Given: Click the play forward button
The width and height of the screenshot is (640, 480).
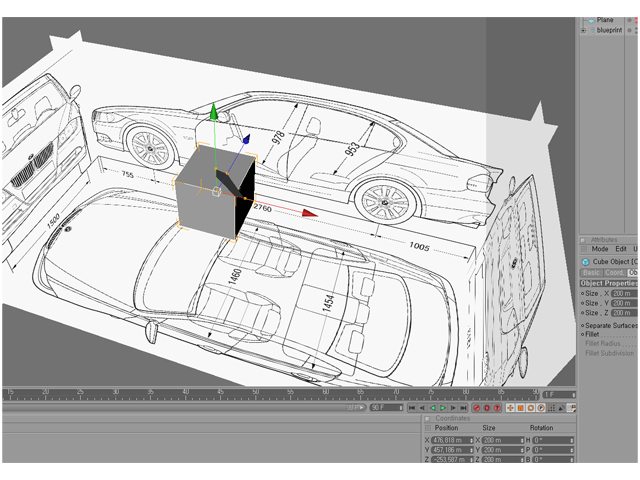Looking at the screenshot, I should click(x=443, y=408).
